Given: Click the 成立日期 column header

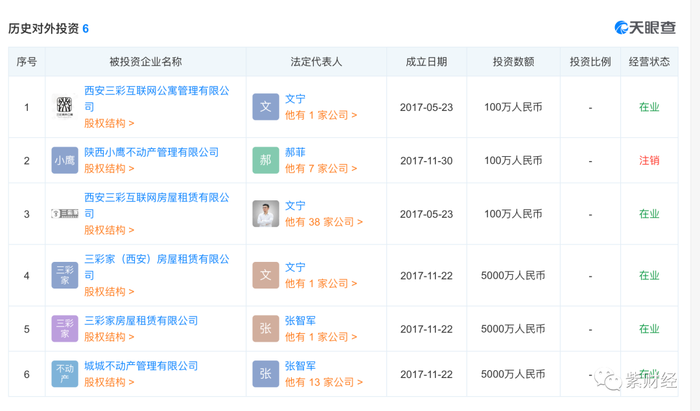Looking at the screenshot, I should tap(426, 62).
